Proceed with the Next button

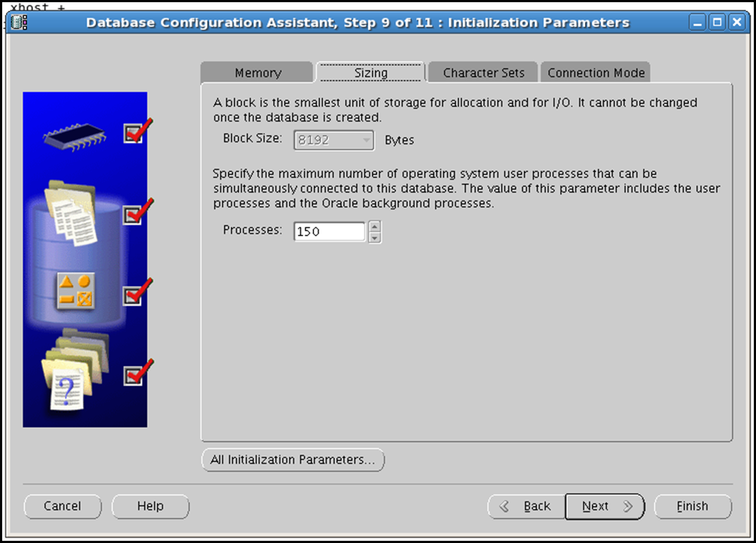coord(605,506)
